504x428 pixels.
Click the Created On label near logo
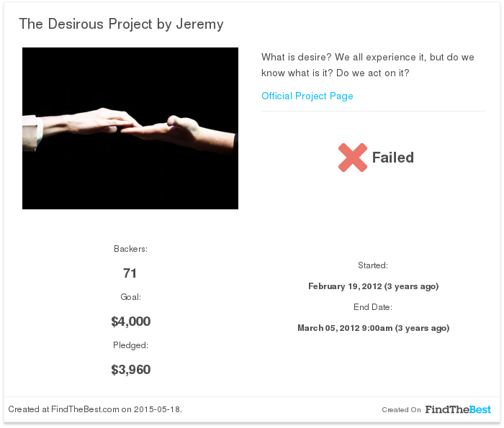point(401,410)
